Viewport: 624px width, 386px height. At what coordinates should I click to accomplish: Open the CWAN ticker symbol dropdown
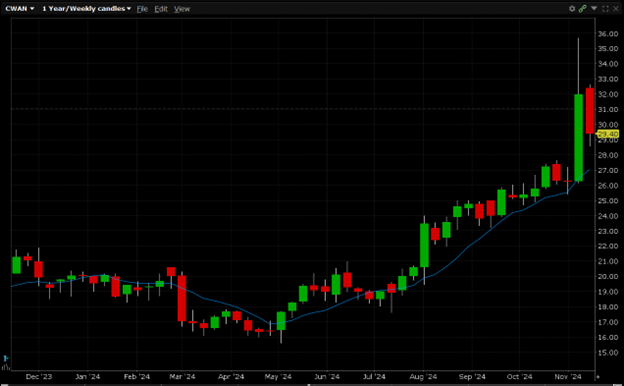[20, 8]
